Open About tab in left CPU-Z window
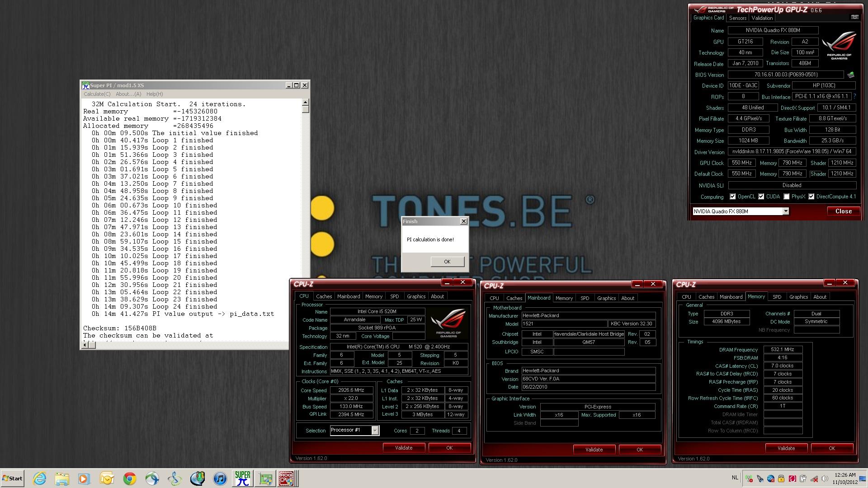Viewport: 868px width, 488px height. 437,296
